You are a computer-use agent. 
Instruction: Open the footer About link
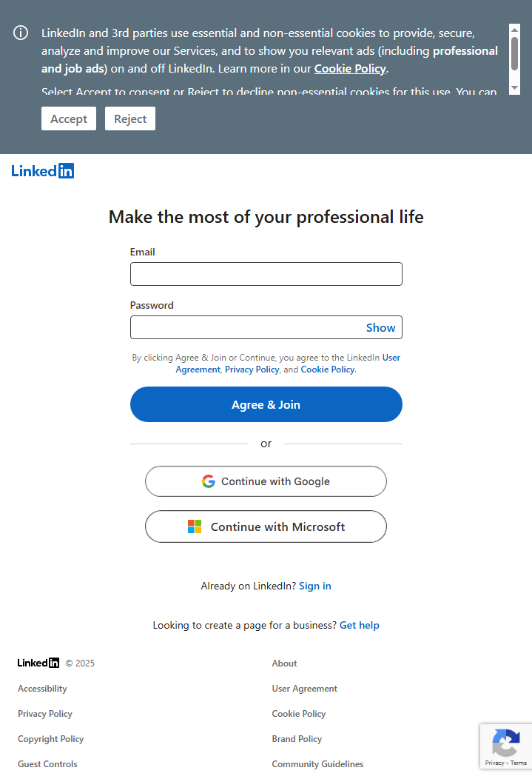tap(284, 663)
